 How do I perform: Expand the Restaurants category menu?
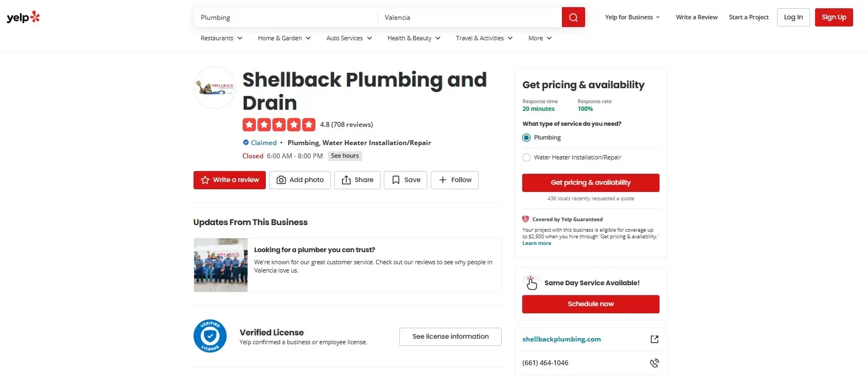(x=221, y=39)
